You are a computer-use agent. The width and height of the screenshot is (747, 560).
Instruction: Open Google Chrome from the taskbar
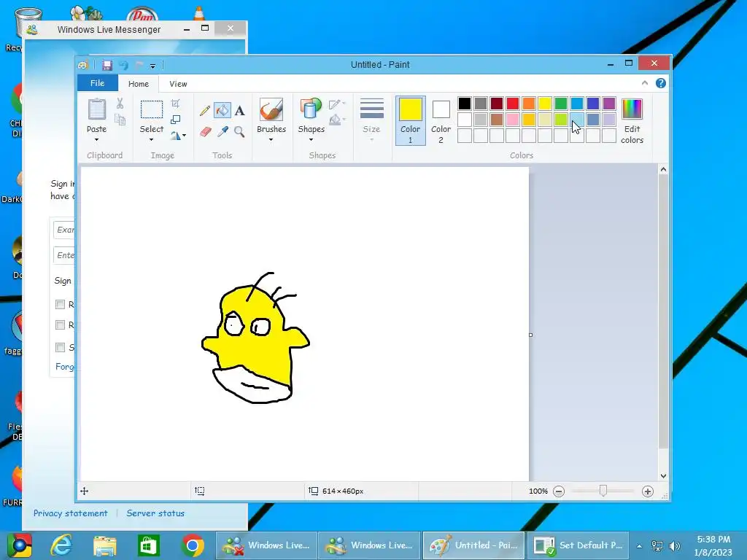[x=193, y=545]
